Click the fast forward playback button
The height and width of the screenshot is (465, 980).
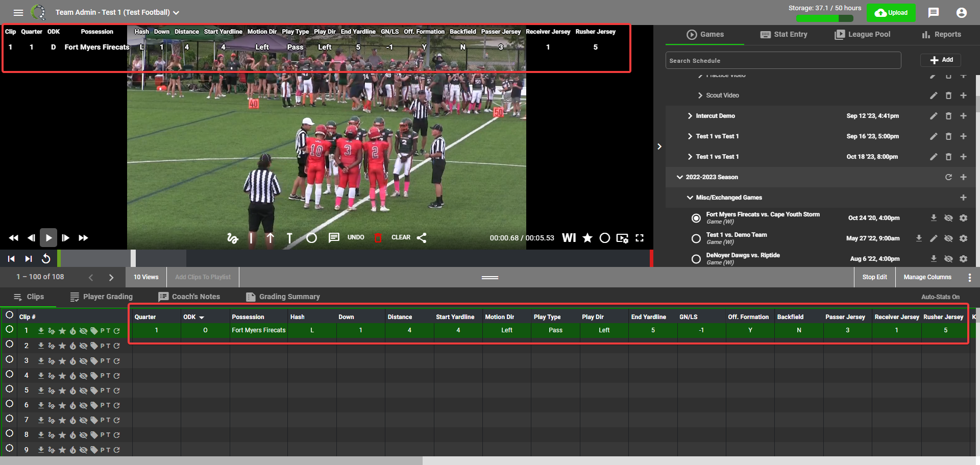point(83,238)
